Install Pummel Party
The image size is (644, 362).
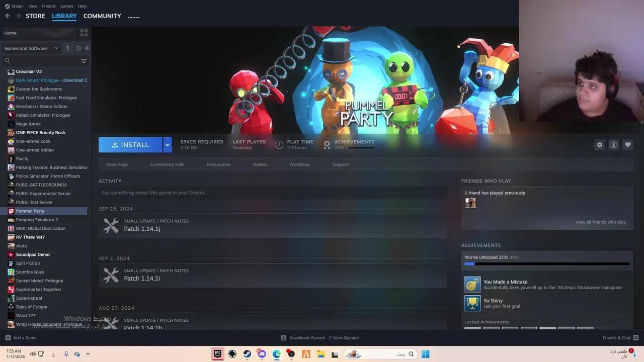[x=130, y=145]
